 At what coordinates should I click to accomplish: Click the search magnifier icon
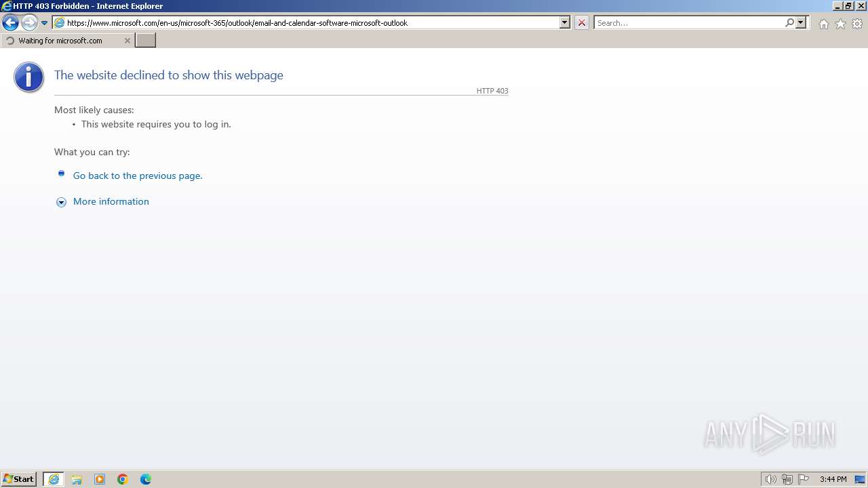pos(789,22)
